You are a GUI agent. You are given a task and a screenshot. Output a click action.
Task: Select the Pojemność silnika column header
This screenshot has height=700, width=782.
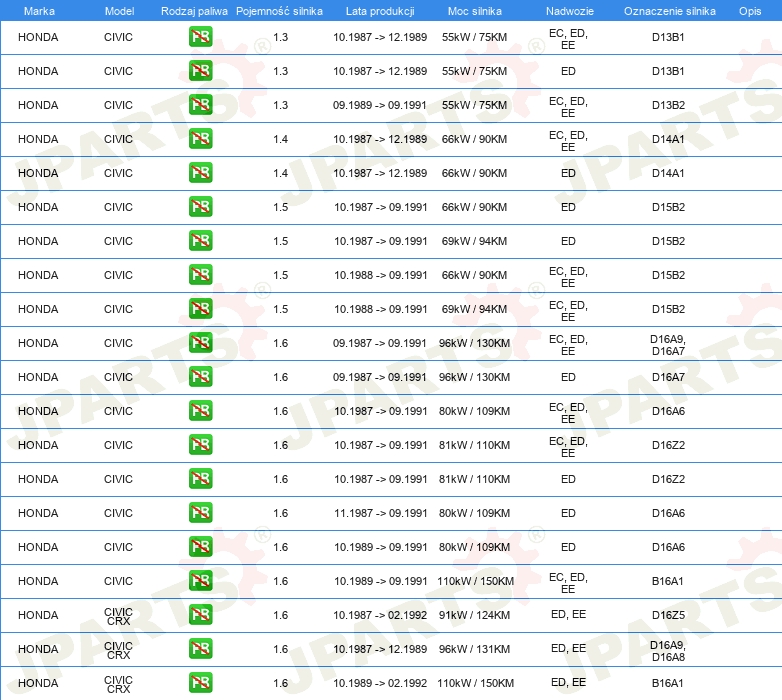point(279,11)
